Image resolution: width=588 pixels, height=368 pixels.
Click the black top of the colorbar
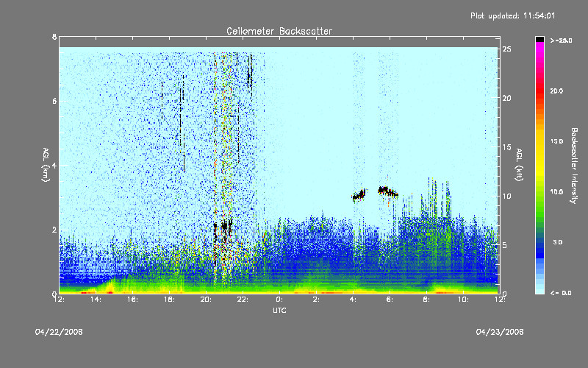click(539, 39)
